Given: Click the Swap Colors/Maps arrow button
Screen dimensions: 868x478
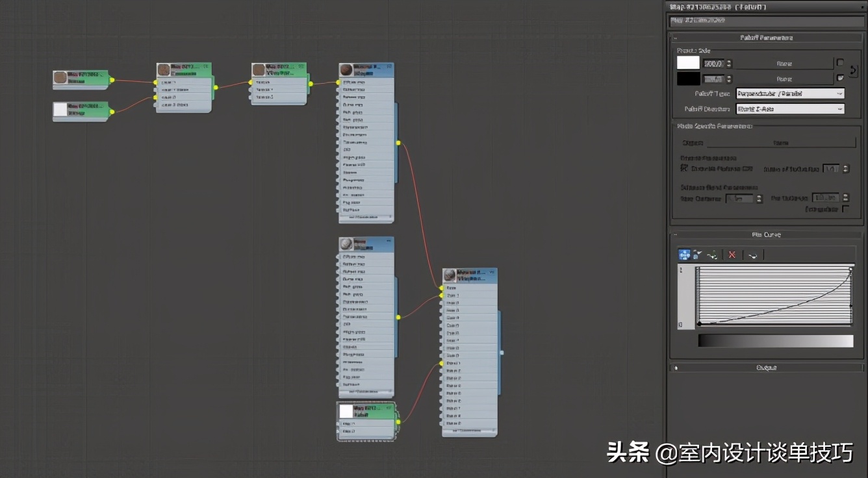Looking at the screenshot, I should click(x=854, y=71).
